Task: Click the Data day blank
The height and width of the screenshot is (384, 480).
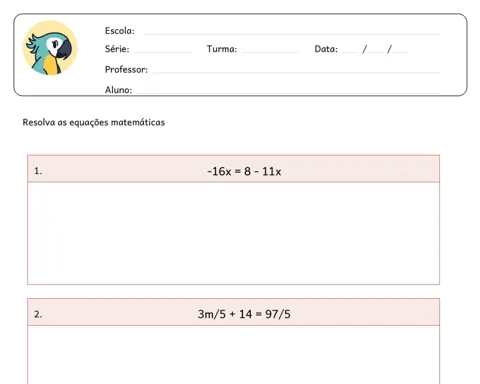Action: point(350,50)
